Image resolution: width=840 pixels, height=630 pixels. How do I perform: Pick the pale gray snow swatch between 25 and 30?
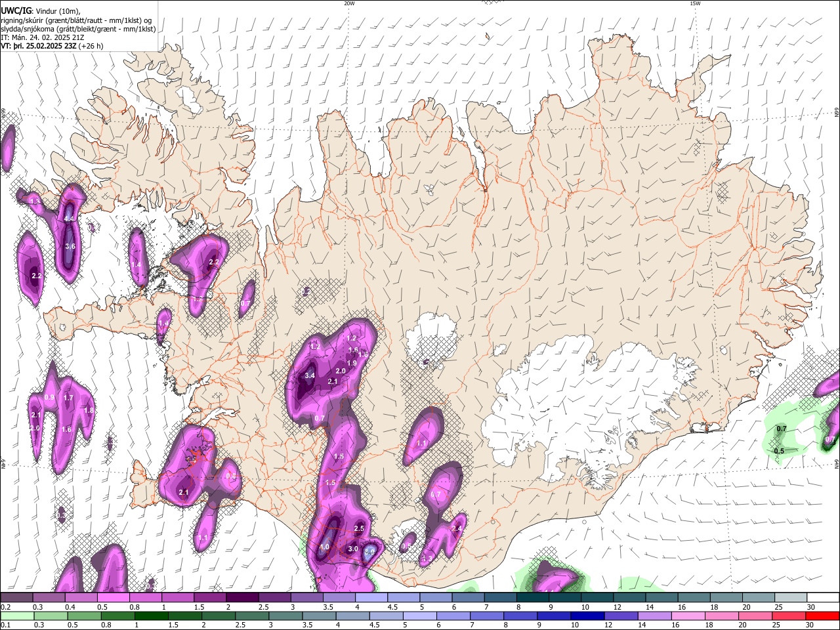pos(791,597)
